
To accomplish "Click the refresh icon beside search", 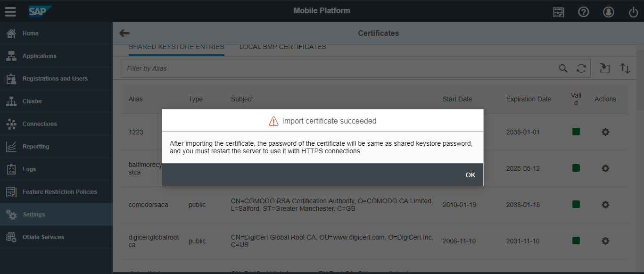I will coord(581,68).
